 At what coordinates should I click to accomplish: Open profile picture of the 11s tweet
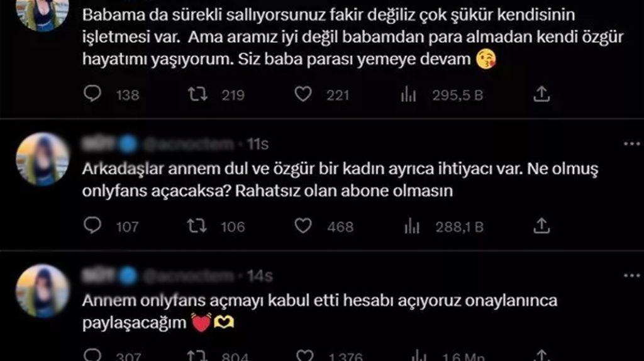tap(42, 159)
